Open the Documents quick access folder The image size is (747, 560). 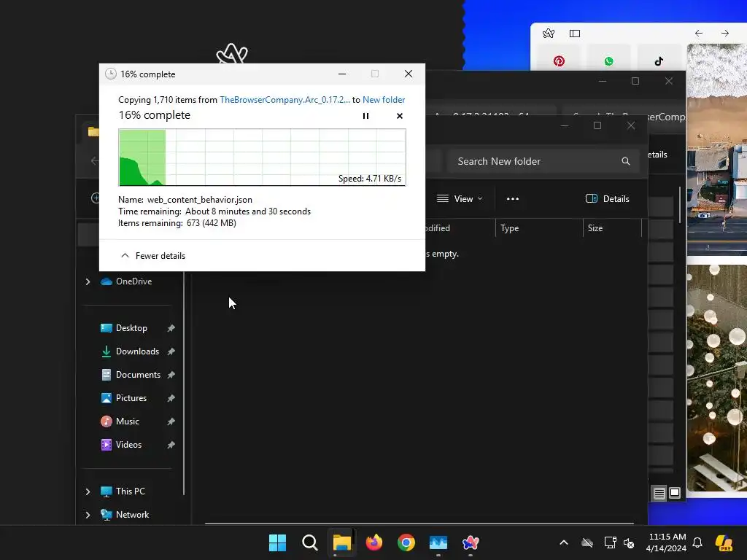pyautogui.click(x=131, y=375)
